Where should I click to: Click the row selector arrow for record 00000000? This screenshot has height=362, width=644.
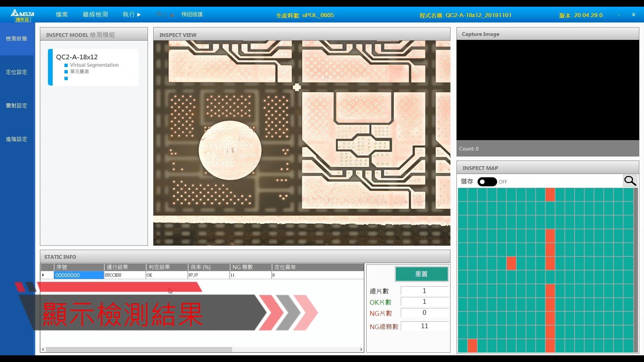pyautogui.click(x=43, y=275)
